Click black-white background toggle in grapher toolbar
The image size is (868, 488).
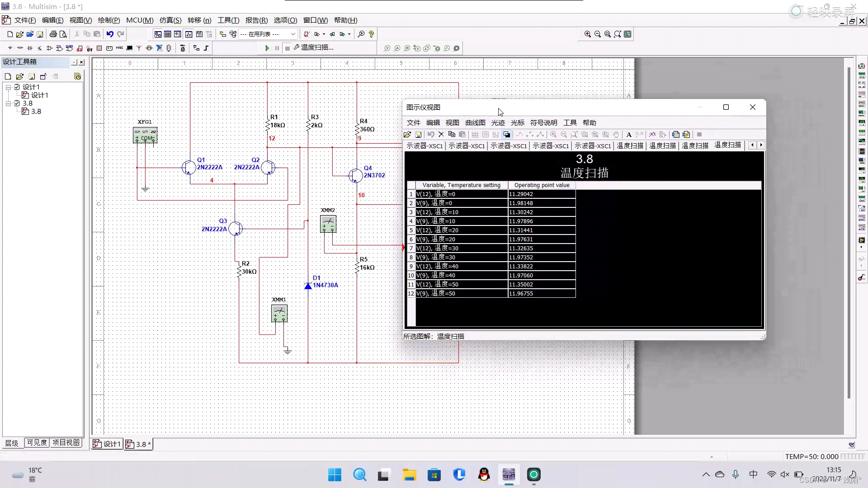pos(507,135)
